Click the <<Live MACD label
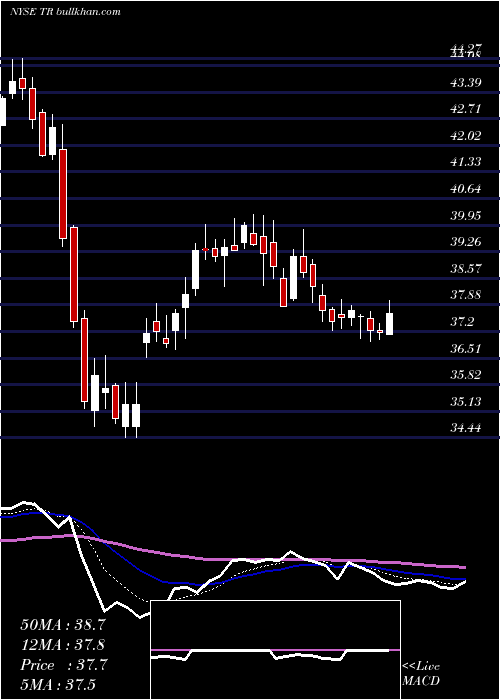This screenshot has height=700, width=500. point(421,674)
